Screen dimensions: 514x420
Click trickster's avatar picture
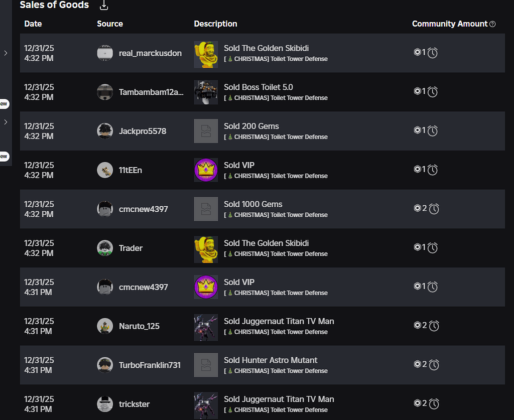(104, 404)
